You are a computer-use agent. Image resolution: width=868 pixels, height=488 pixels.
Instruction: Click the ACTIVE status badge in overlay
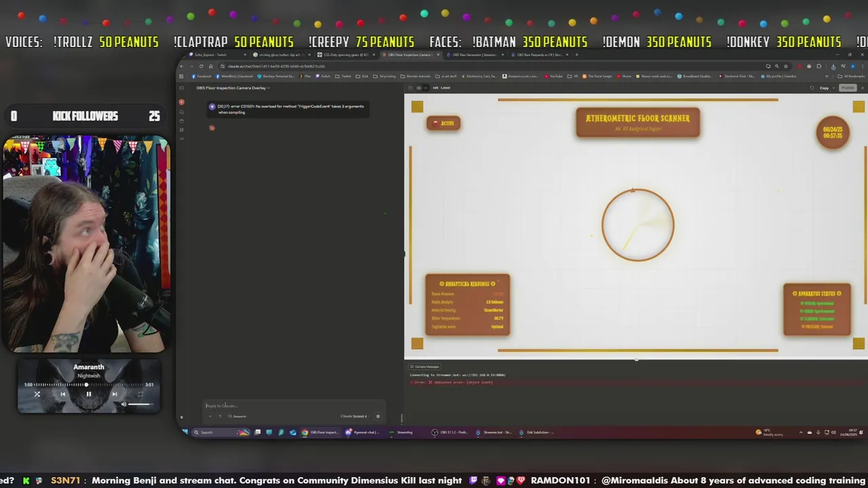pos(443,123)
